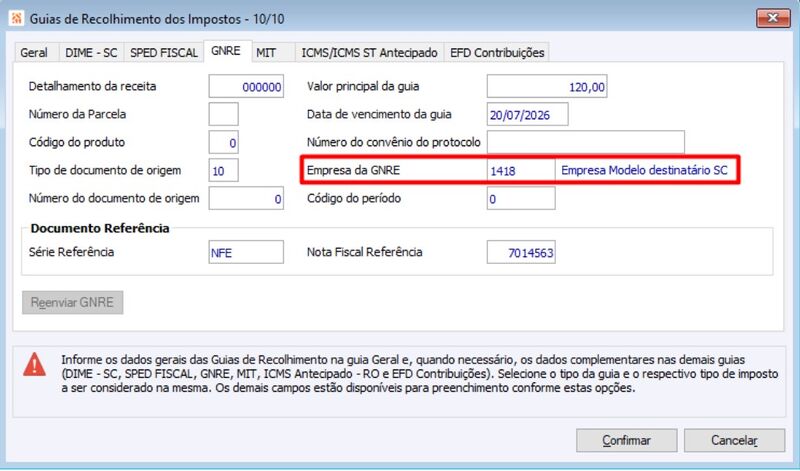Viewport: 800px width, 471px height.
Task: Select the Nota Fiscal Referência field
Action: tap(521, 252)
